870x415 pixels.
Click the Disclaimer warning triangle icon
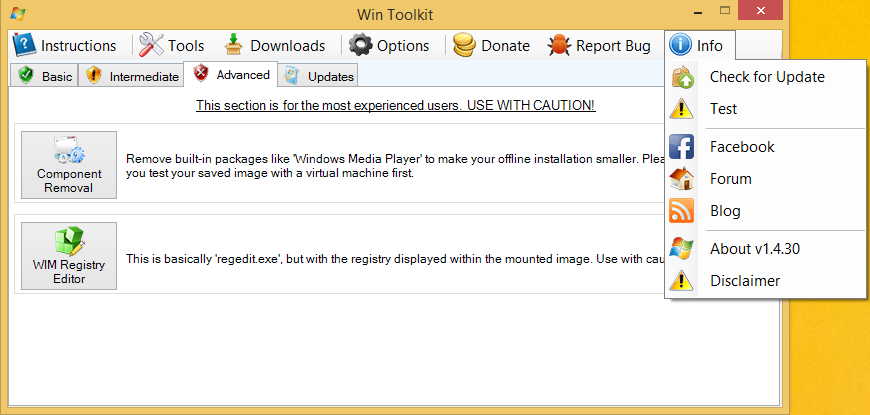[681, 281]
